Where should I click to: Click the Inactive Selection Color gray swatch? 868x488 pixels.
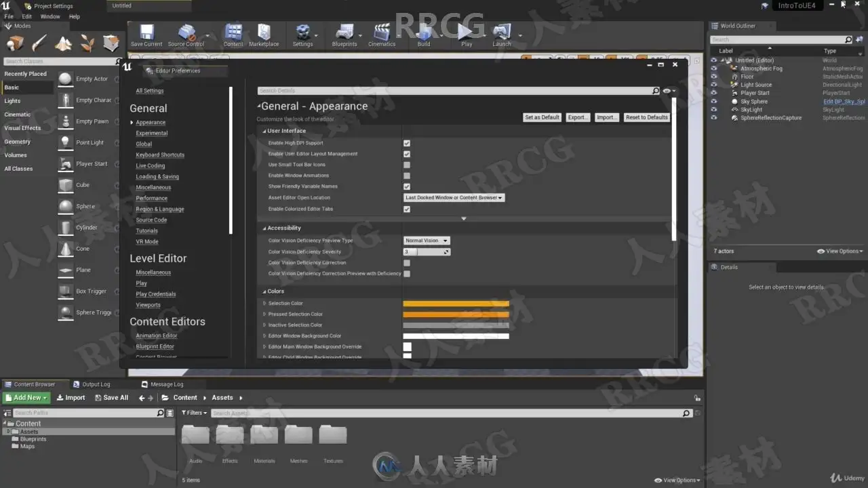(x=456, y=325)
